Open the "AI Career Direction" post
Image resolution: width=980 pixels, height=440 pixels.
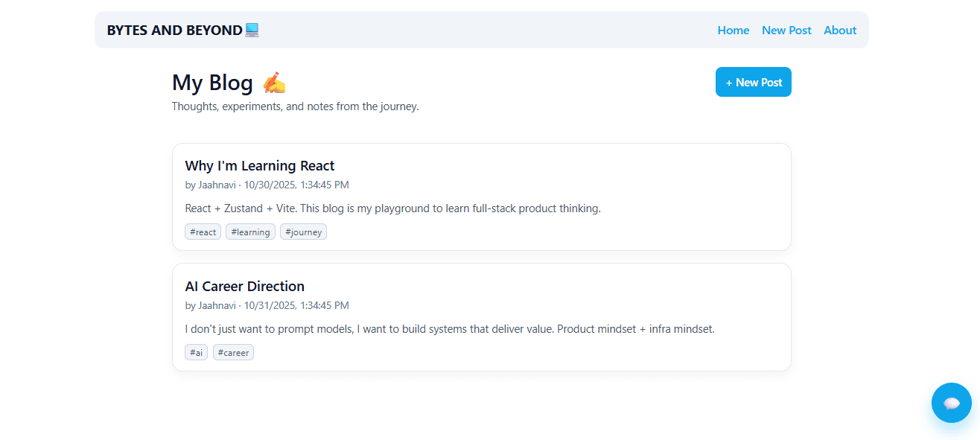pyautogui.click(x=244, y=286)
